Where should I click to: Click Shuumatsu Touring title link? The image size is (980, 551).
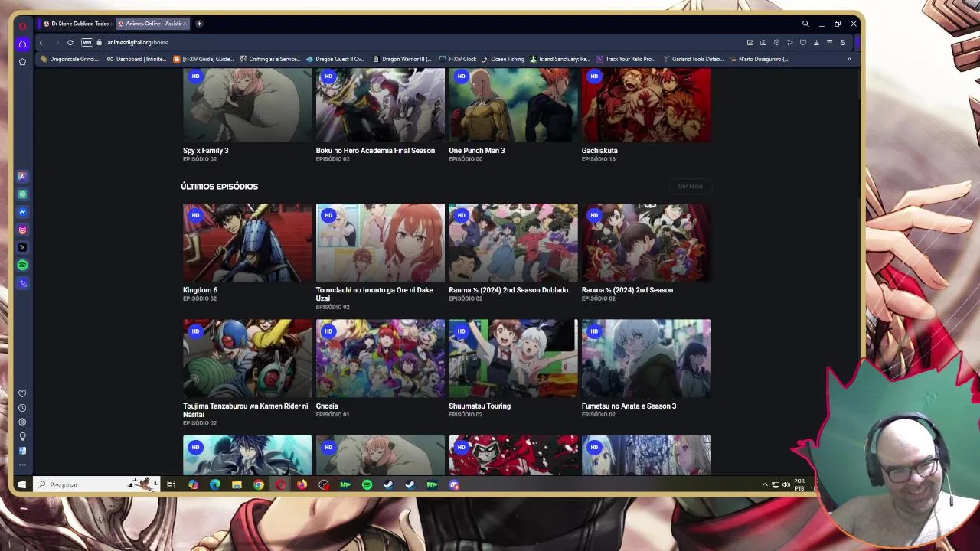pos(479,406)
